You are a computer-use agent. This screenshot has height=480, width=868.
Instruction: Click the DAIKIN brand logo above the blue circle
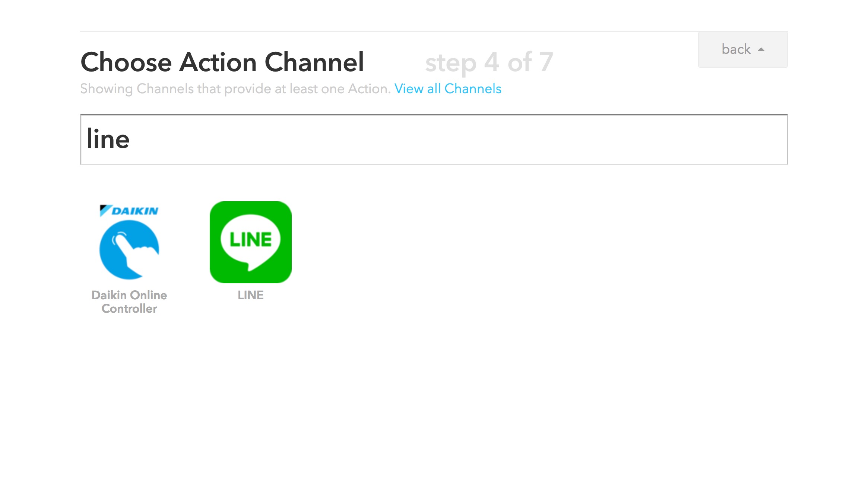point(129,211)
